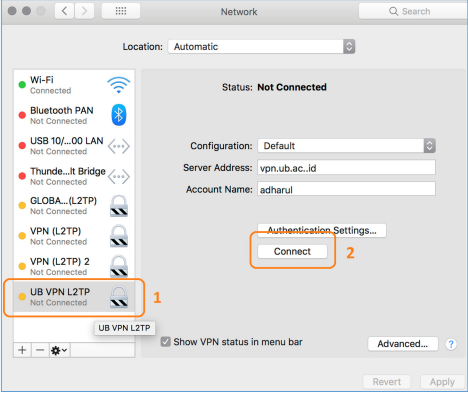Image resolution: width=468 pixels, height=393 pixels.
Task: Click the window close button
Action: (x=12, y=11)
